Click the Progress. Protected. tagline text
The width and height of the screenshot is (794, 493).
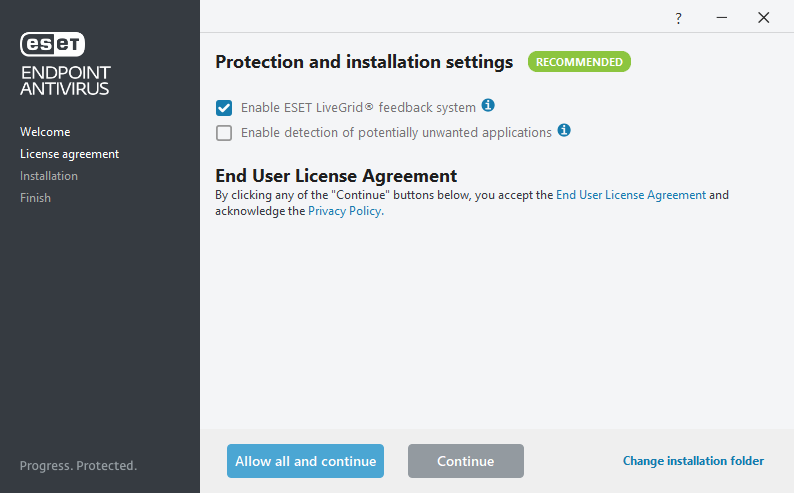[78, 466]
